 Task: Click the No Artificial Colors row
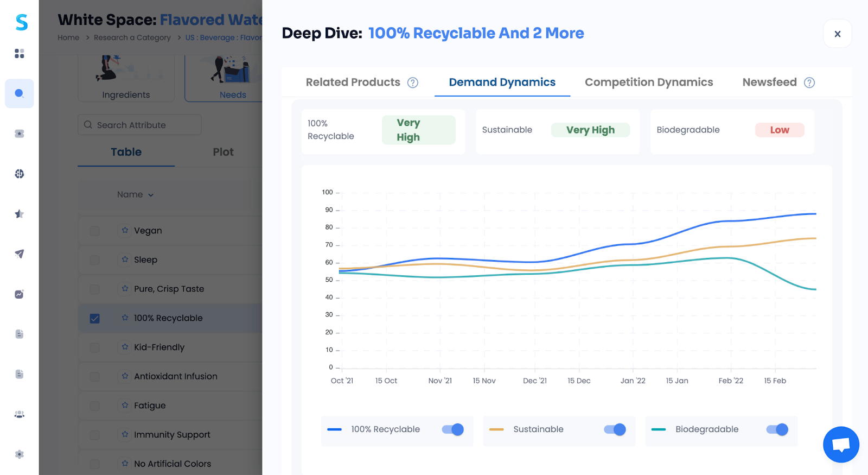tap(170, 464)
